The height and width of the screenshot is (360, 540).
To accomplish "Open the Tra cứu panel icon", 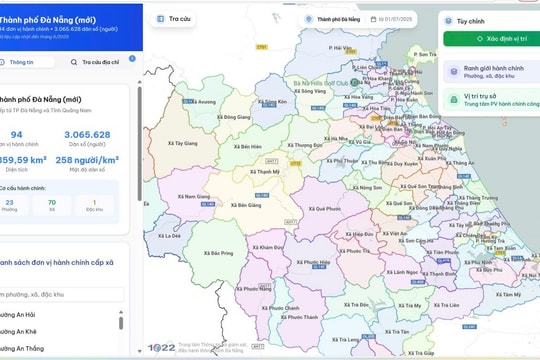I will coord(160,19).
